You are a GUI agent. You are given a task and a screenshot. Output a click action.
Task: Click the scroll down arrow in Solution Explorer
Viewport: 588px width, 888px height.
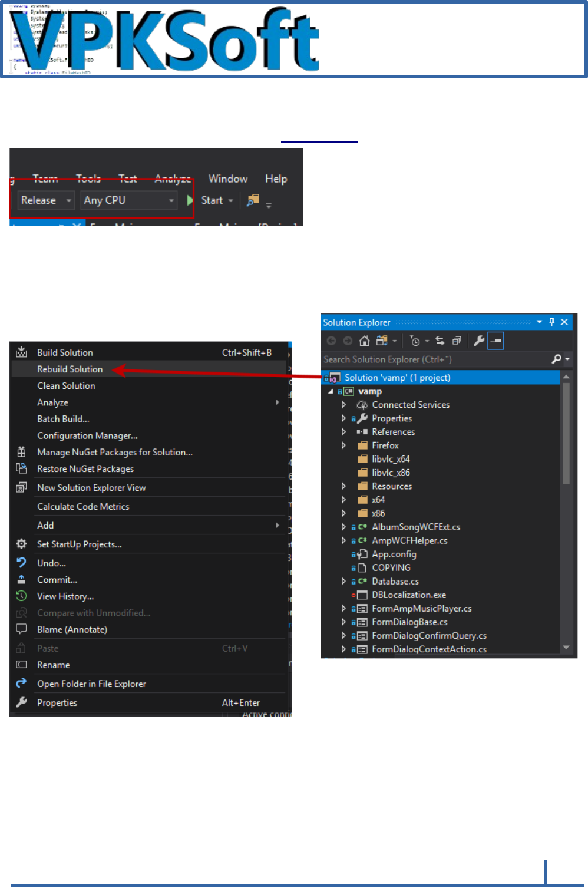pyautogui.click(x=566, y=647)
